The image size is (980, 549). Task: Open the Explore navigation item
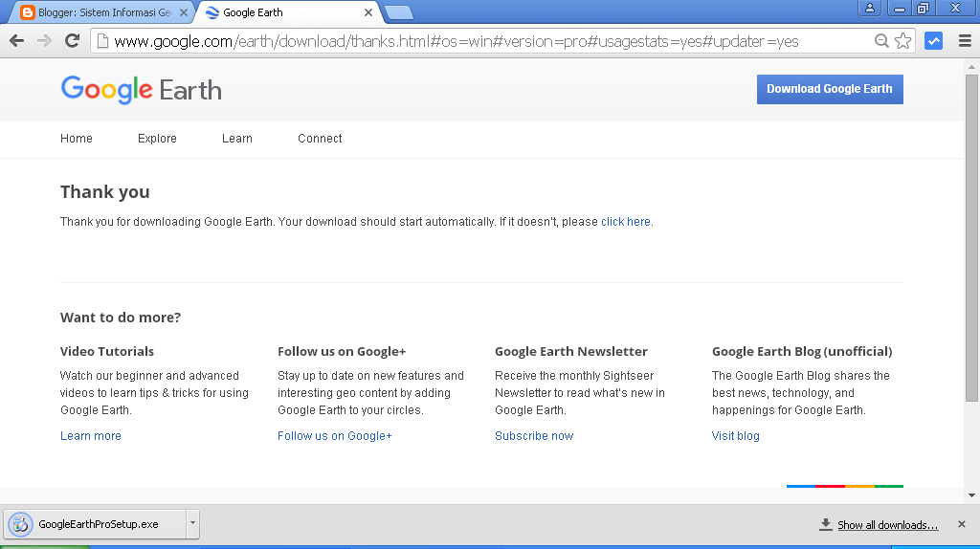(x=157, y=139)
